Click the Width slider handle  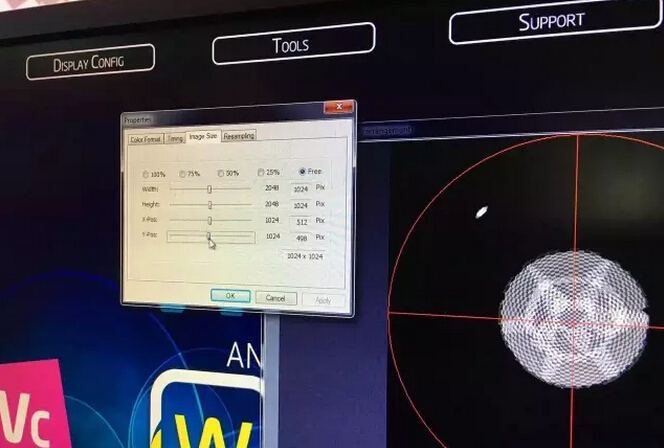click(x=209, y=188)
